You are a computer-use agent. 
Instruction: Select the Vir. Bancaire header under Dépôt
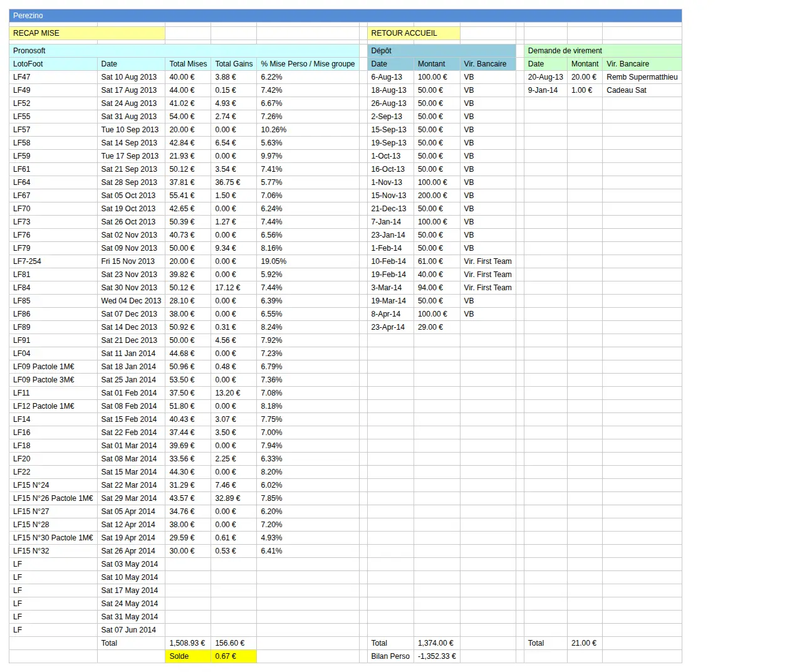(487, 64)
